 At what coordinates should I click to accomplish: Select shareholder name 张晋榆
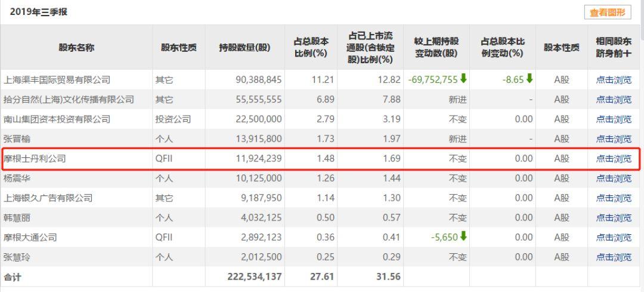pos(17,139)
